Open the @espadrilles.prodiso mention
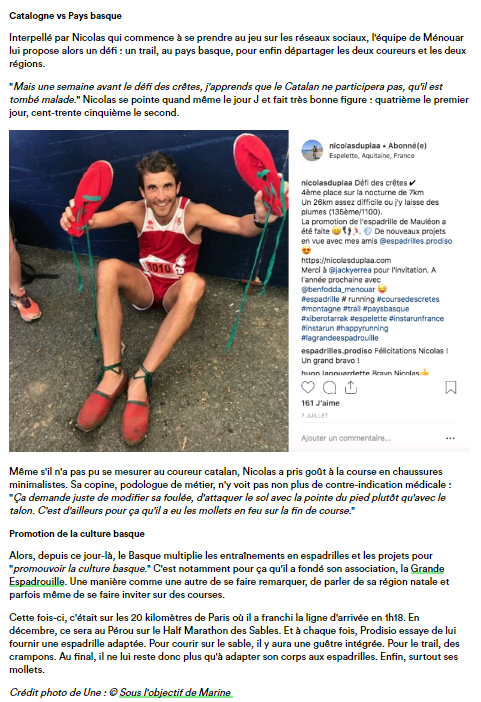The width and height of the screenshot is (481, 702). (x=416, y=241)
